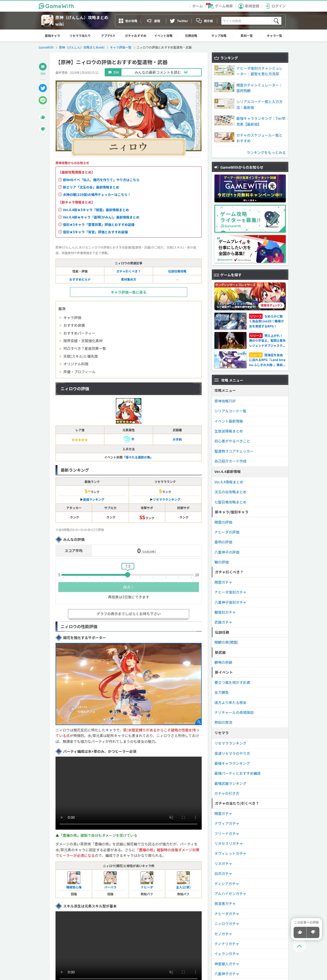Image resolution: width=327 pixels, height=980 pixels.
Task: Jump to おすすめパーティー in contents
Action: [79, 333]
